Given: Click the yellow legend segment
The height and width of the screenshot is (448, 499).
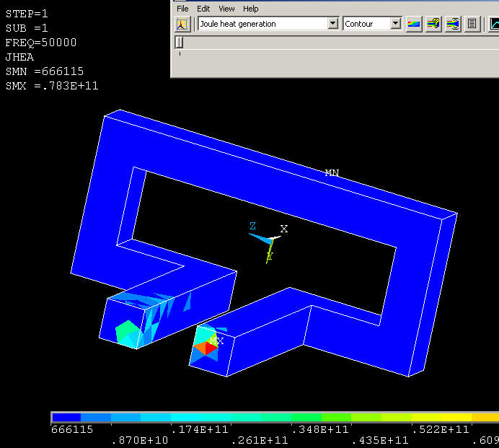Looking at the screenshot, I should click(x=456, y=417).
